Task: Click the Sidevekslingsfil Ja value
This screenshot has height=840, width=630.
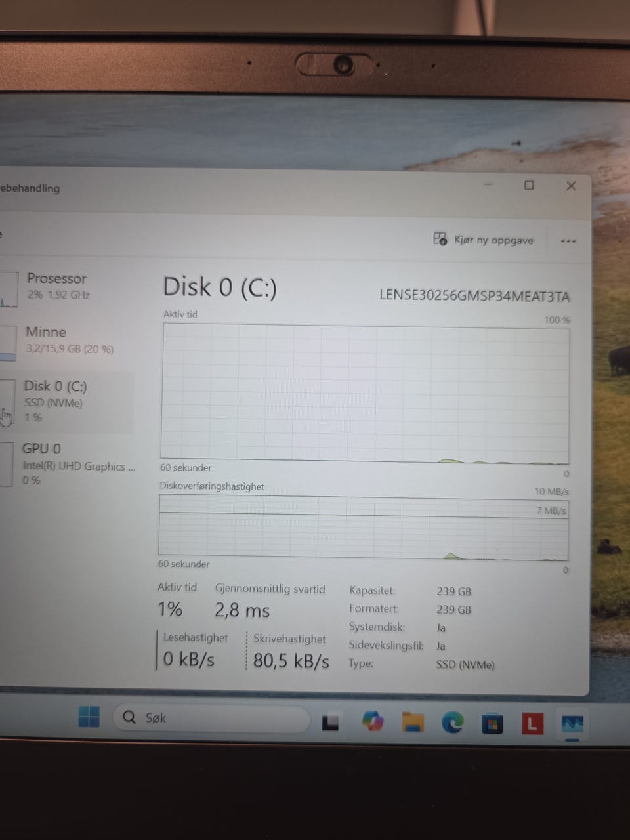Action: point(441,646)
